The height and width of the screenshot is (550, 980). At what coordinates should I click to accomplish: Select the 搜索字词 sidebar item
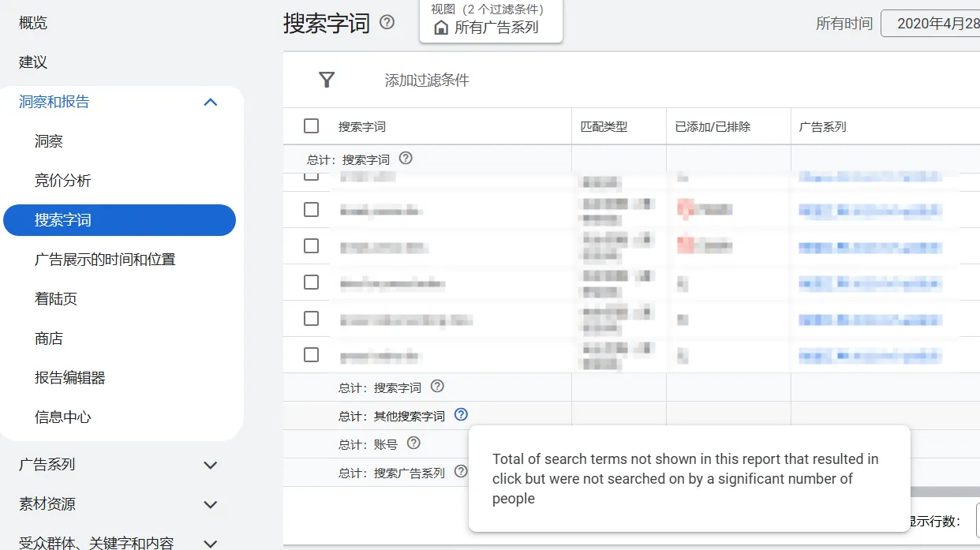click(x=119, y=220)
